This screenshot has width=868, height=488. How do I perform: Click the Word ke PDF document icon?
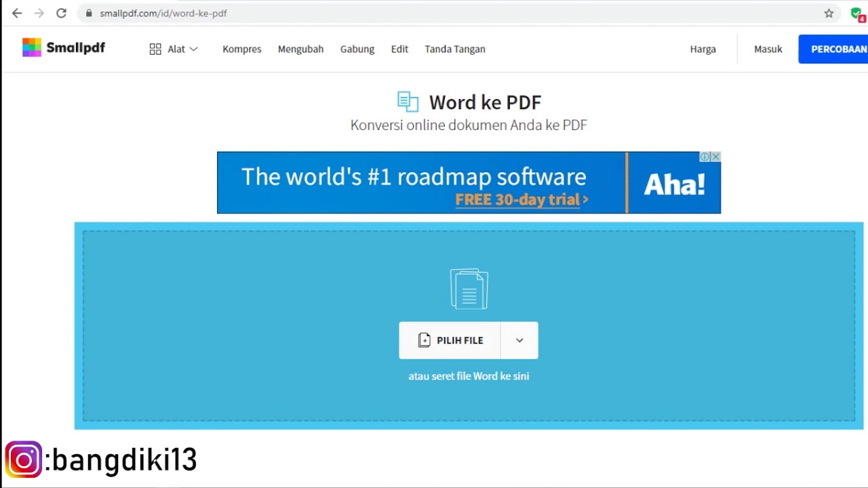[408, 102]
